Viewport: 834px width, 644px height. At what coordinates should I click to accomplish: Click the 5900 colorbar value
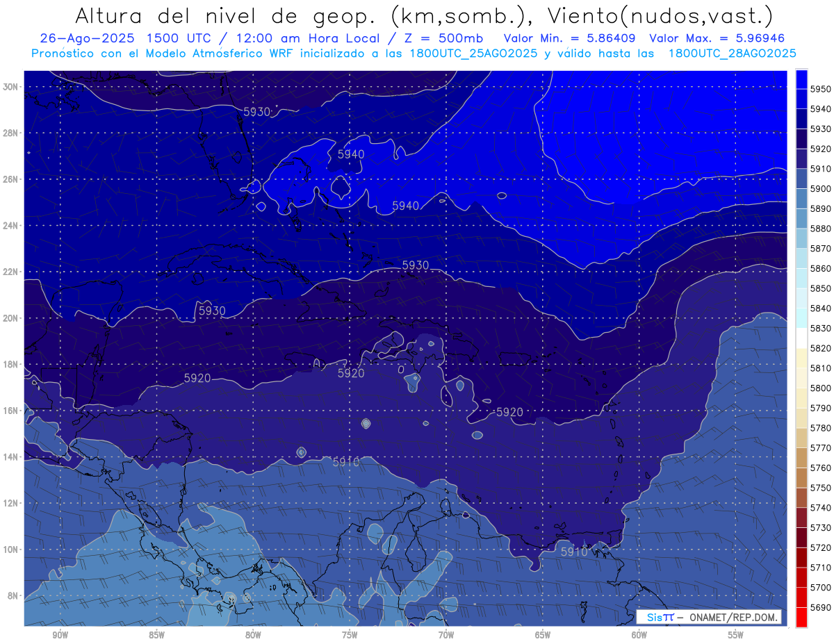click(821, 188)
